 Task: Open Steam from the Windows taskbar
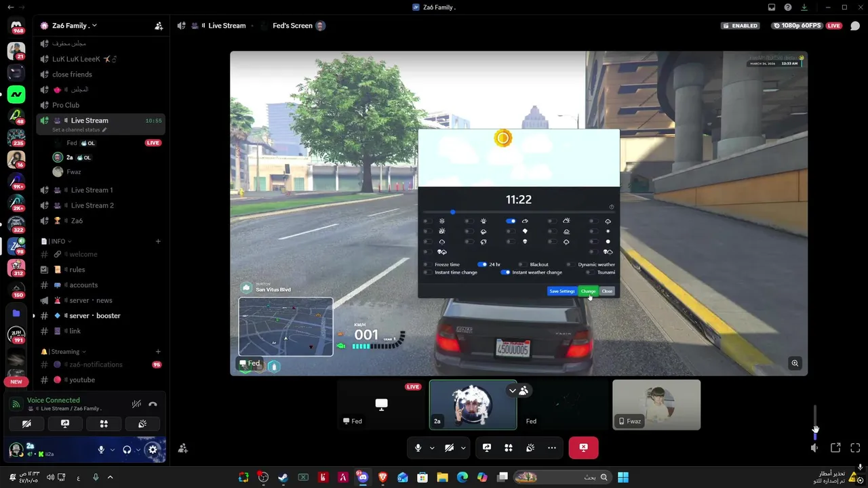tap(283, 477)
